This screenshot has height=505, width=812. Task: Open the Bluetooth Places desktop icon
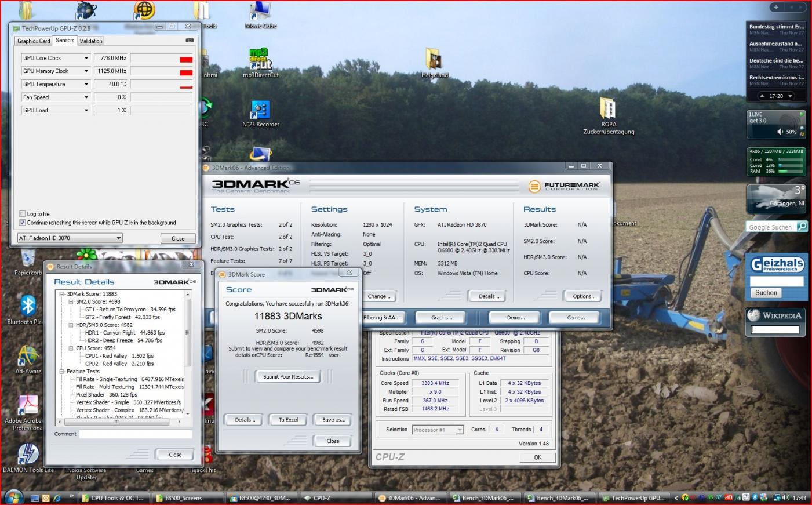(x=28, y=306)
